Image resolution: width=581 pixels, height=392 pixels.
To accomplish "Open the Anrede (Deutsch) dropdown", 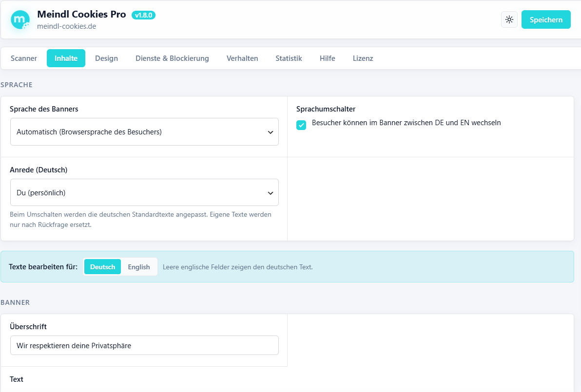I will [144, 192].
